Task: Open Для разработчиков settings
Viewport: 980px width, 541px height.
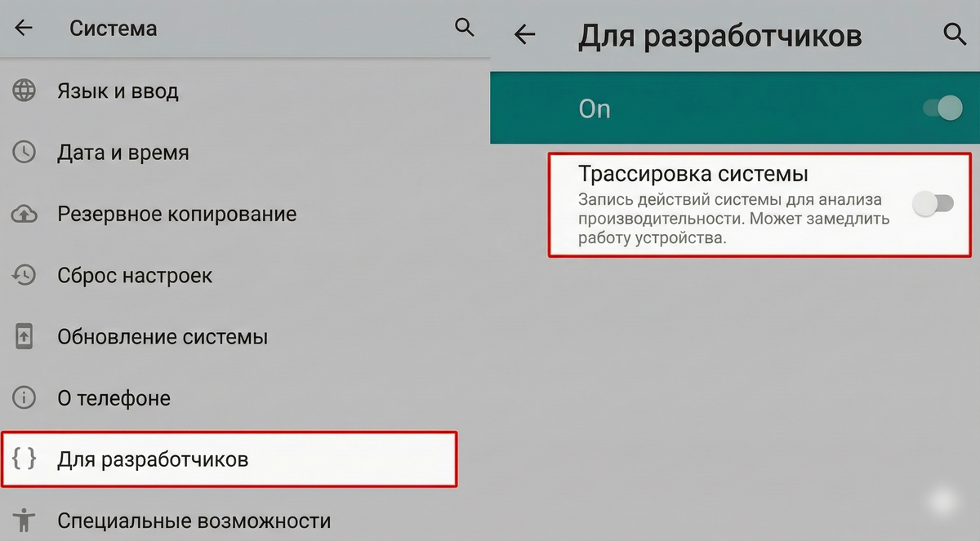Action: coord(229,459)
